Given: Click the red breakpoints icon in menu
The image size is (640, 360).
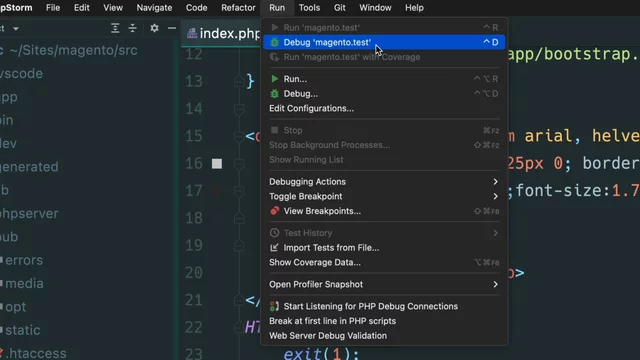Looking at the screenshot, I should pos(274,211).
